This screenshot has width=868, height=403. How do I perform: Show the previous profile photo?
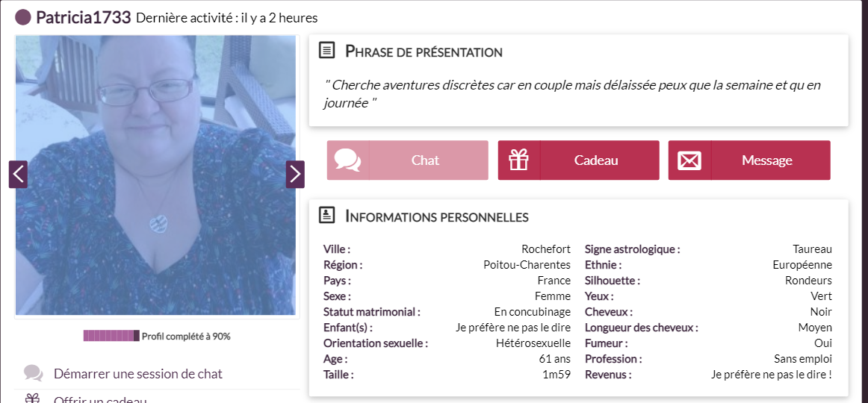(18, 174)
